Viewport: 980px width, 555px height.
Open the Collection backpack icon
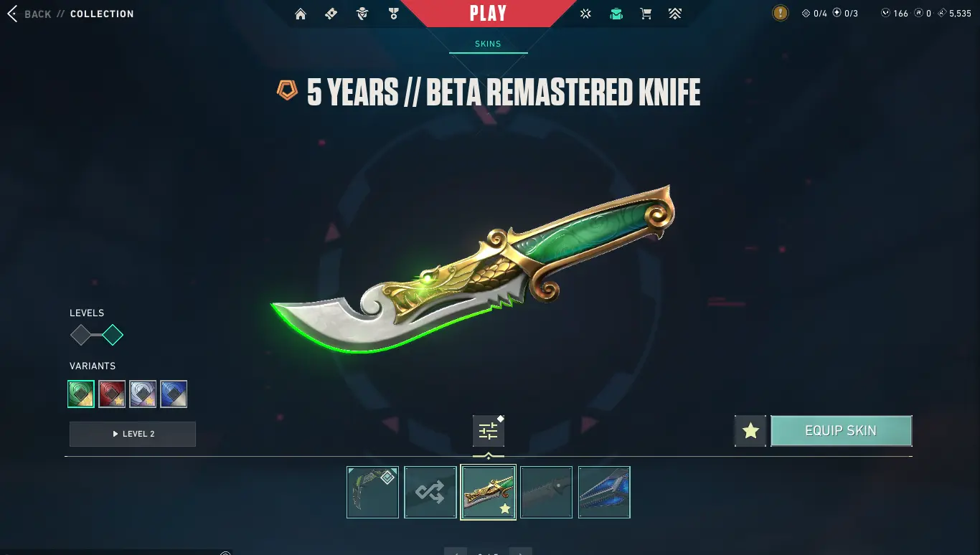616,14
